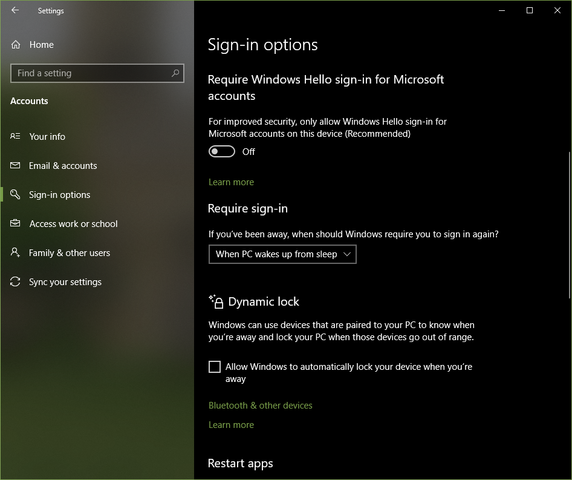Click the Your info person icon
572x480 pixels.
pos(15,136)
